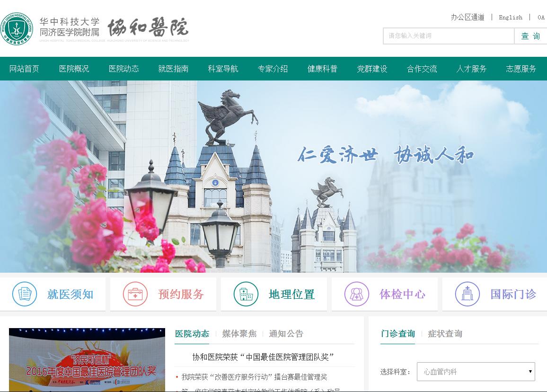The height and width of the screenshot is (392, 547).
Task: Click the 办公区通道 link
Action: pos(468,17)
